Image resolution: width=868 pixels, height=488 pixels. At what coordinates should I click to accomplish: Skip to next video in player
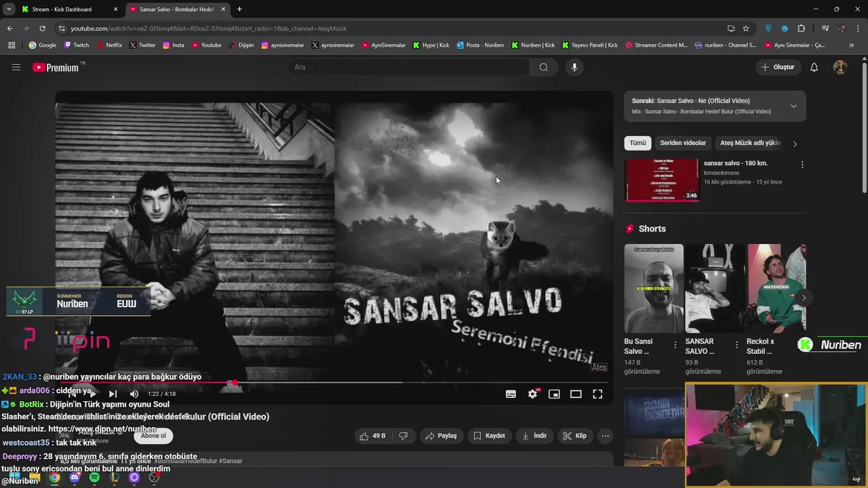[x=113, y=394]
